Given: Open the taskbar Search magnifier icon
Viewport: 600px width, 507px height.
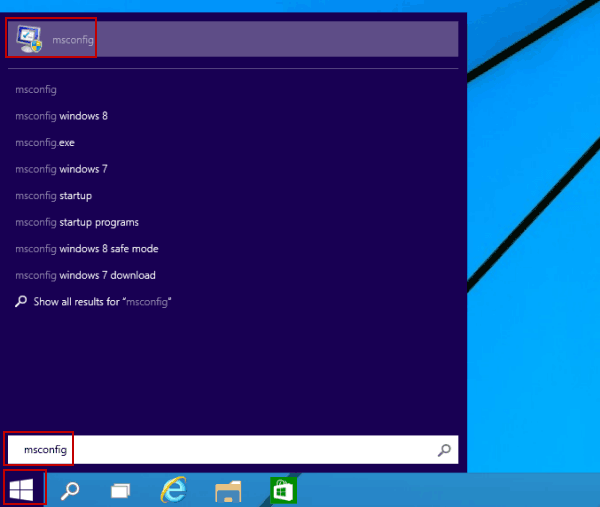Looking at the screenshot, I should (70, 491).
